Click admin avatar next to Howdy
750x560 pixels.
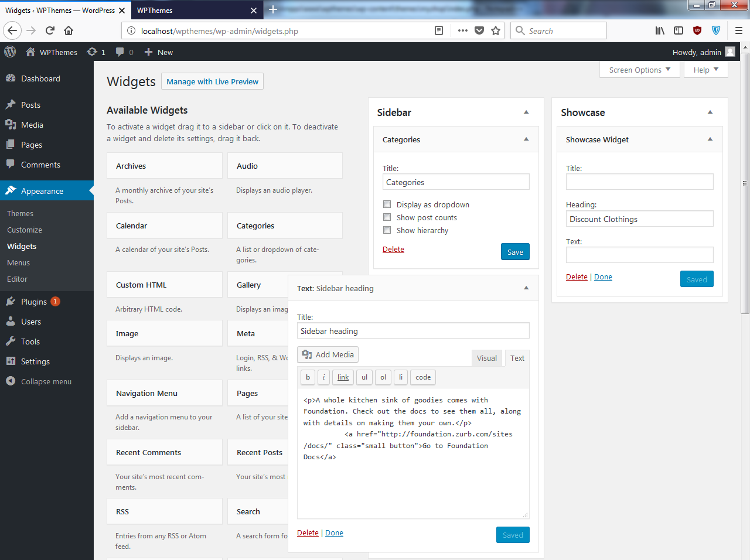[730, 52]
